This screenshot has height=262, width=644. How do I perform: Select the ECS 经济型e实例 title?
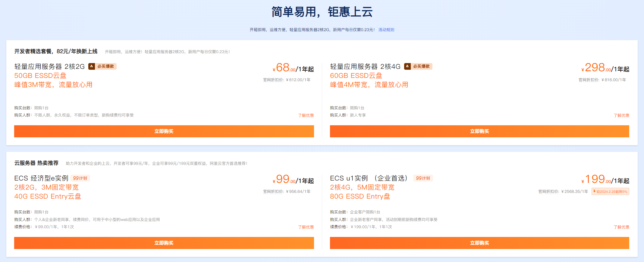tap(41, 178)
